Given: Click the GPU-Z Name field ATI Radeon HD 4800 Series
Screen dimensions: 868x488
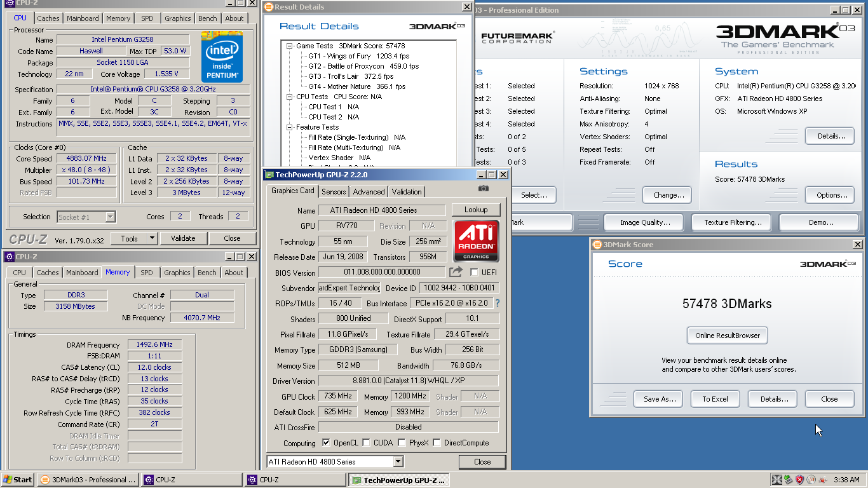Looking at the screenshot, I should pos(383,210).
